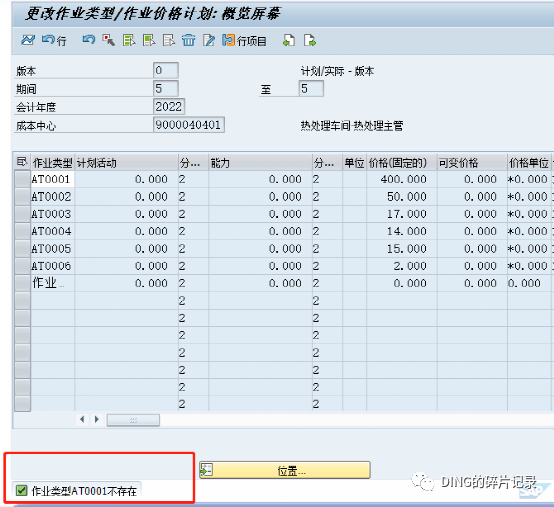Click the trash can delete icon

pos(189,40)
